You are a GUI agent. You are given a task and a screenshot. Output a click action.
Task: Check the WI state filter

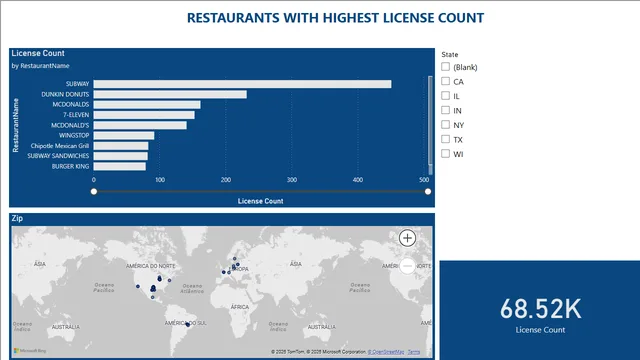[x=445, y=153]
